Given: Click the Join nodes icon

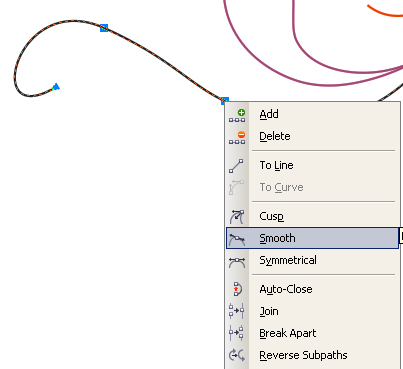Looking at the screenshot, I should (x=237, y=311).
